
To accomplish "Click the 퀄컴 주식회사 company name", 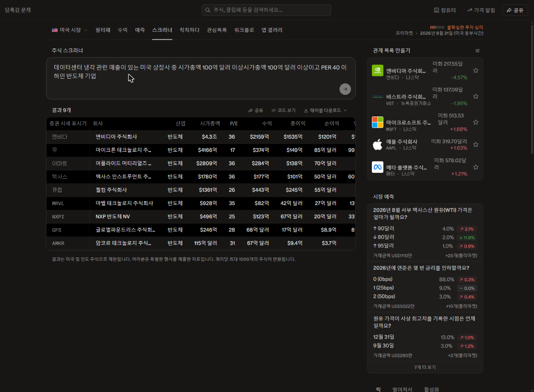I will point(111,190).
